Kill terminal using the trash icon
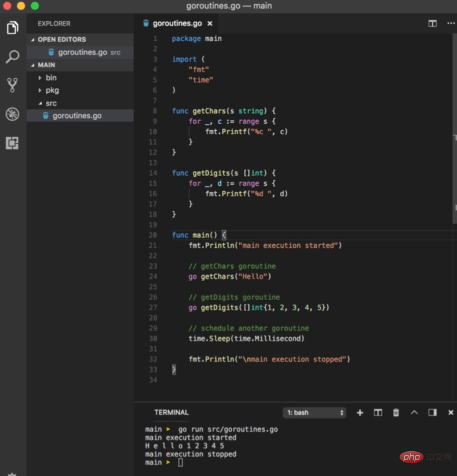Viewport: 457px width, 476px height. tap(396, 412)
